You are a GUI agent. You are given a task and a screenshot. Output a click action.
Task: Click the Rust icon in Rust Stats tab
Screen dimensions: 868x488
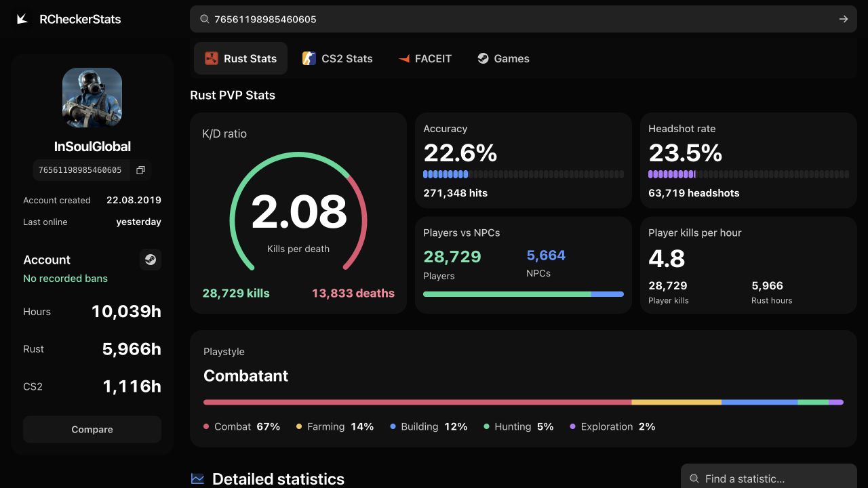212,58
